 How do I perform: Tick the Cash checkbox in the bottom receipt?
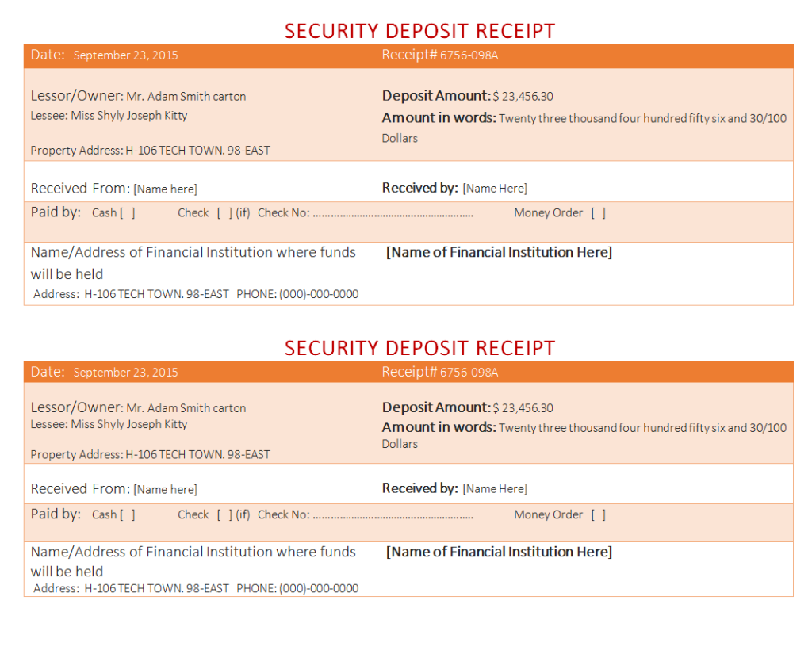(127, 515)
